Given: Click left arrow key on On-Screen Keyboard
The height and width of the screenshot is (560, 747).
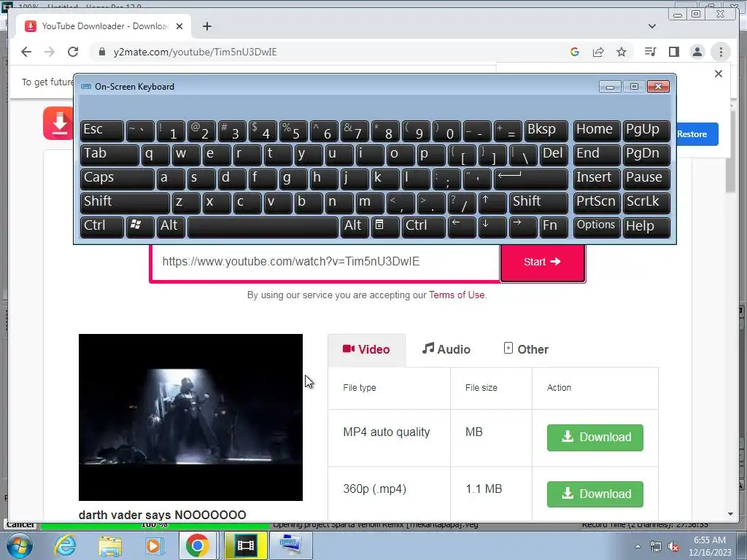Looking at the screenshot, I should pyautogui.click(x=462, y=227).
